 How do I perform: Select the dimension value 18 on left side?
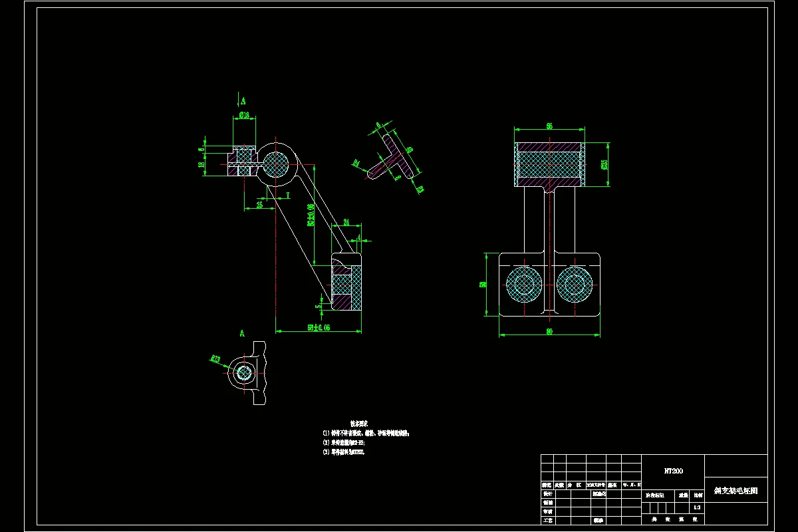click(201, 166)
